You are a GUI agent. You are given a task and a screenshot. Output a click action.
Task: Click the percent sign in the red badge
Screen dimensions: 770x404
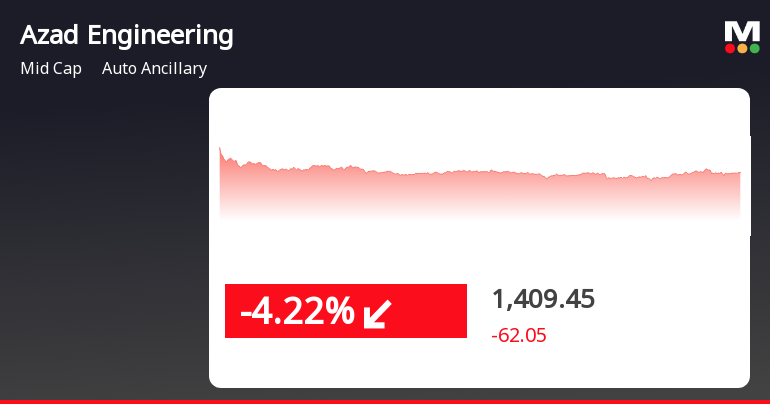point(339,311)
